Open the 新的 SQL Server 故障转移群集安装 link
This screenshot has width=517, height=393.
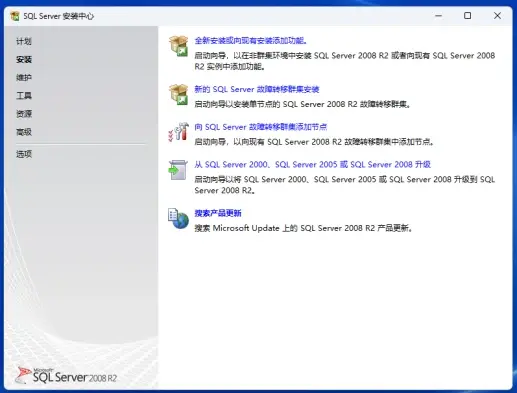[257, 89]
